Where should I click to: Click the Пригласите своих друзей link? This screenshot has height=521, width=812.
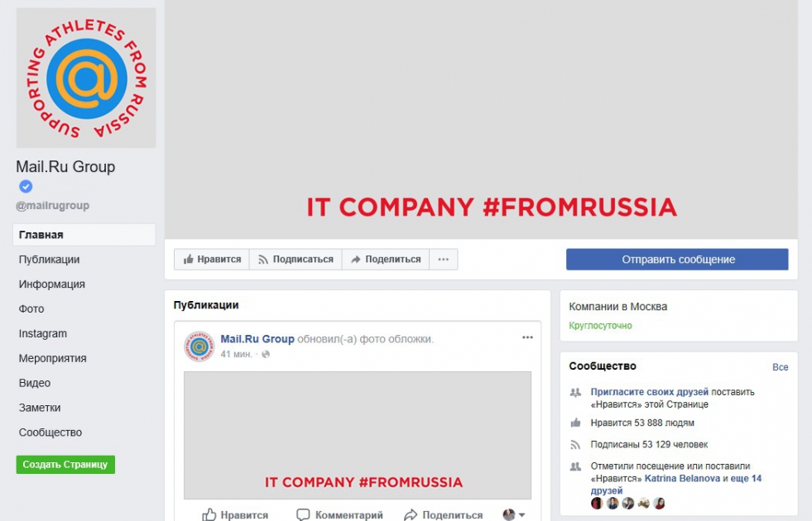(650, 392)
